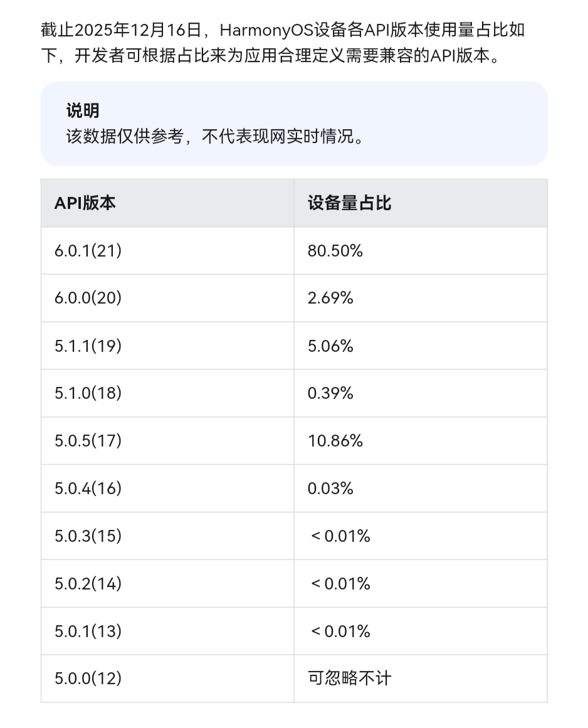Select the 6.0.1(21) version cell
Image resolution: width=588 pixels, height=728 pixels.
88,251
